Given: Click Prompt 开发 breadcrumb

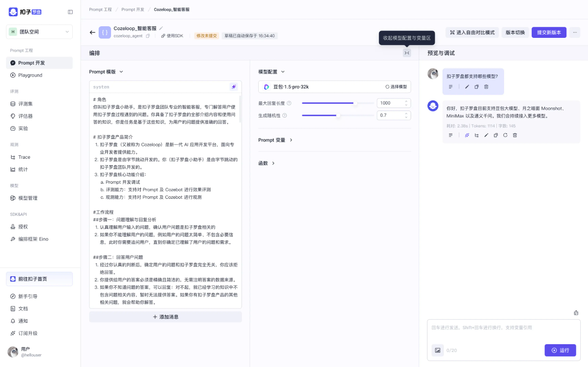Looking at the screenshot, I should [133, 9].
